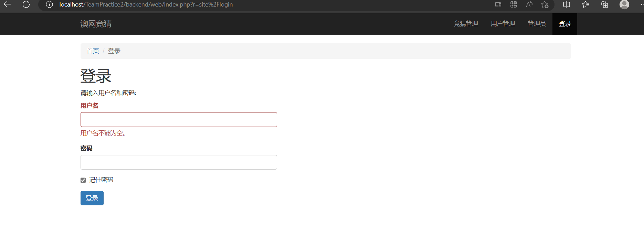
Task: Click the large 登录 page heading
Action: (96, 76)
